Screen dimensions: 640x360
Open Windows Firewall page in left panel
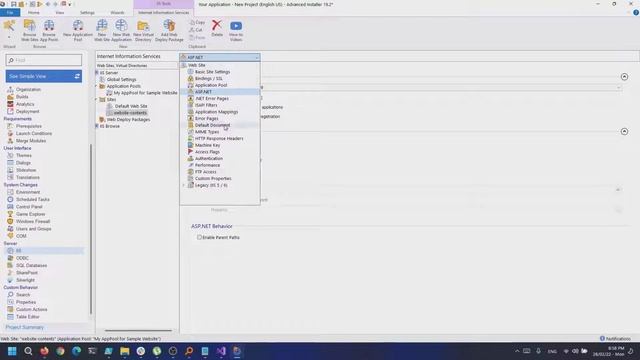click(33, 221)
